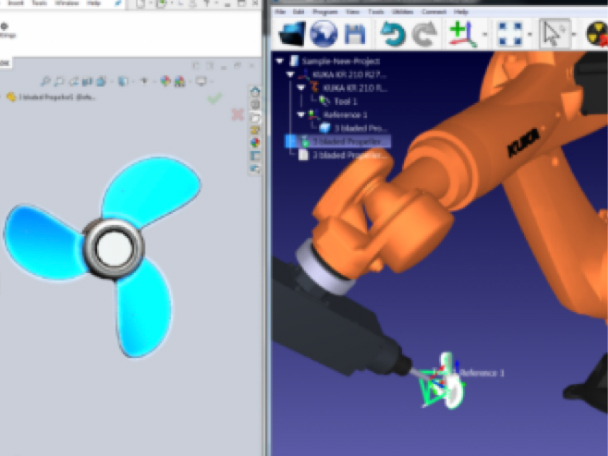Confirm with the green checkmark in SolidWorks
608x456 pixels.
pyautogui.click(x=213, y=98)
